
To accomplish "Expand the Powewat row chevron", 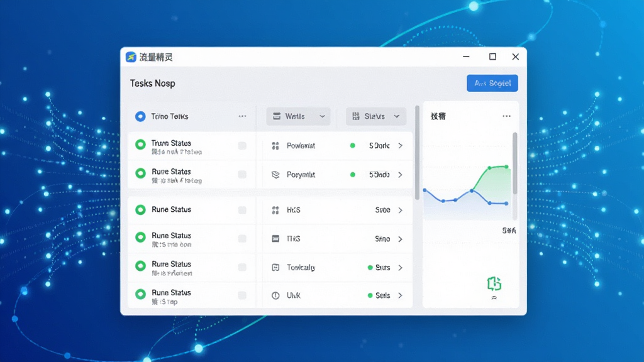I will coord(401,146).
